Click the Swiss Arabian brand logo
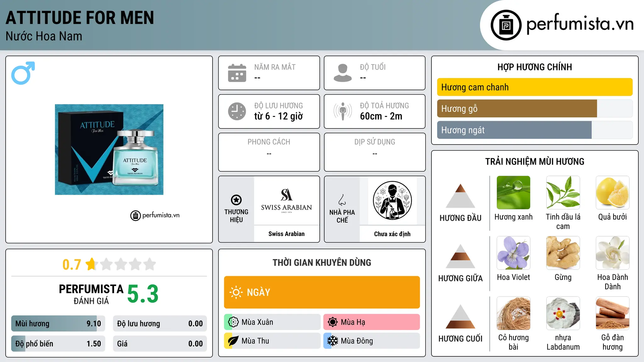This screenshot has height=362, width=644. click(x=286, y=200)
